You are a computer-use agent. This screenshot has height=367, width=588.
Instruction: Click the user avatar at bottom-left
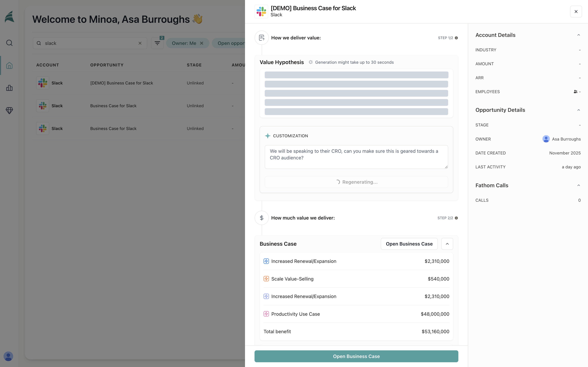coord(8,356)
